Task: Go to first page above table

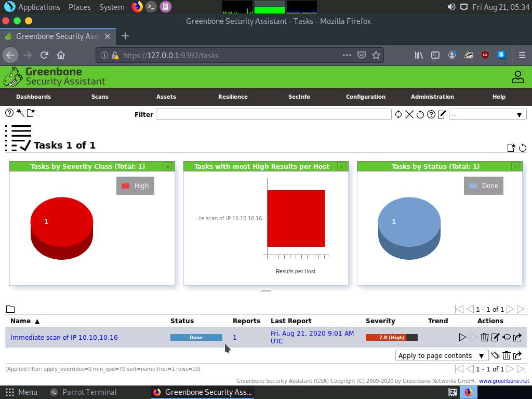Action: tap(459, 309)
